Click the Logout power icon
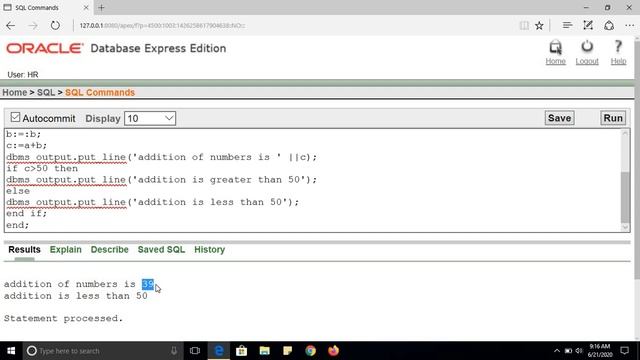 pyautogui.click(x=587, y=47)
